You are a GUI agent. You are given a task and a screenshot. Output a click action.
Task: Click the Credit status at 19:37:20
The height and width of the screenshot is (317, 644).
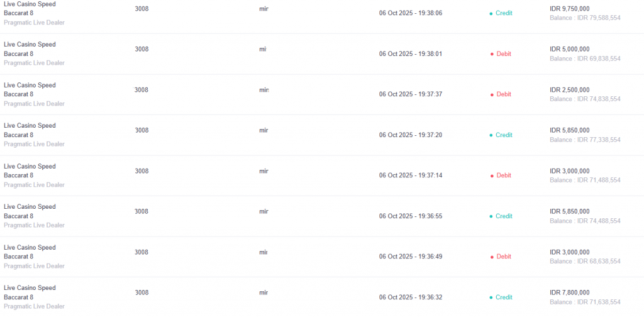(503, 135)
